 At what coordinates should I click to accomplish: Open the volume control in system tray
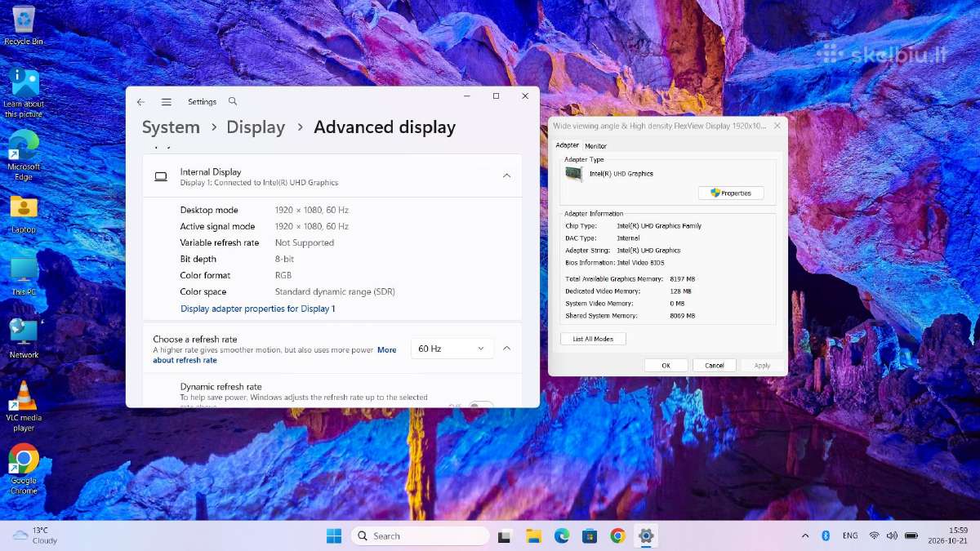tap(891, 535)
